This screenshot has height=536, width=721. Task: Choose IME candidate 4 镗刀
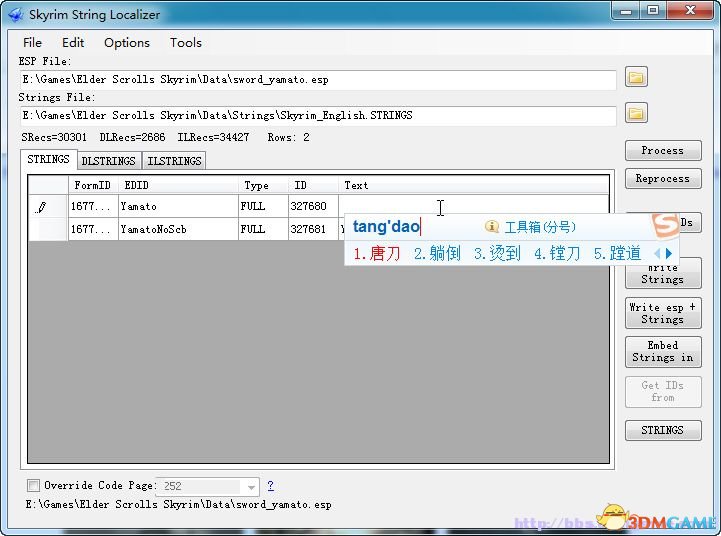pos(557,253)
